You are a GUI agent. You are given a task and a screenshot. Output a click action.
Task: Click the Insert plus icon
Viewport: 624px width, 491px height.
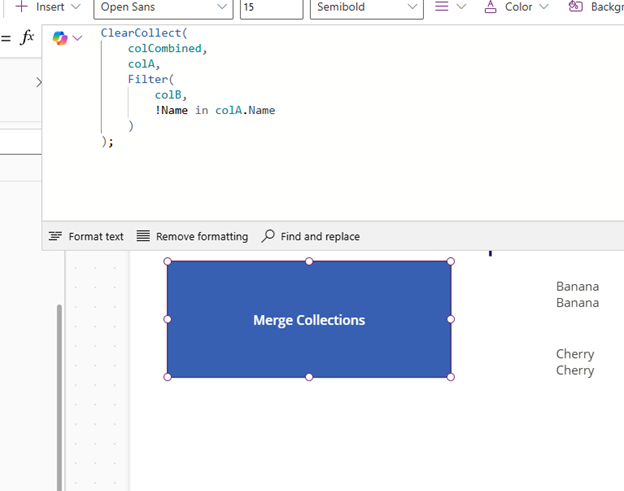[21, 6]
